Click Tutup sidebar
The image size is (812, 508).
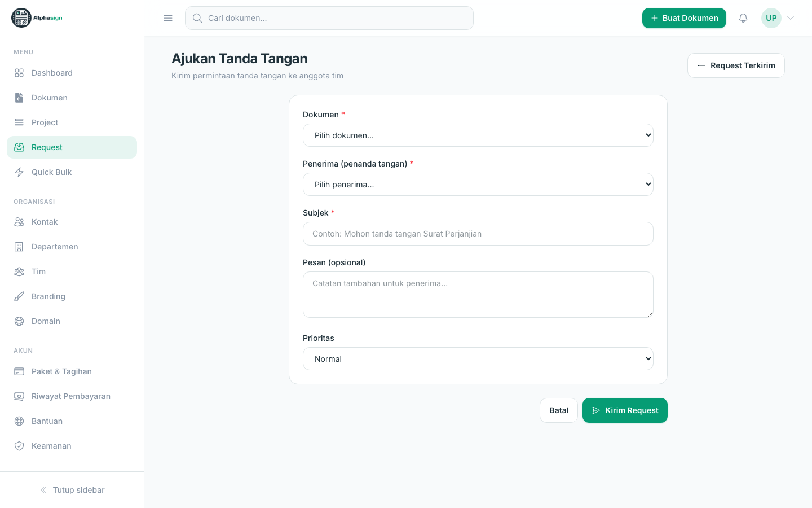point(72,490)
